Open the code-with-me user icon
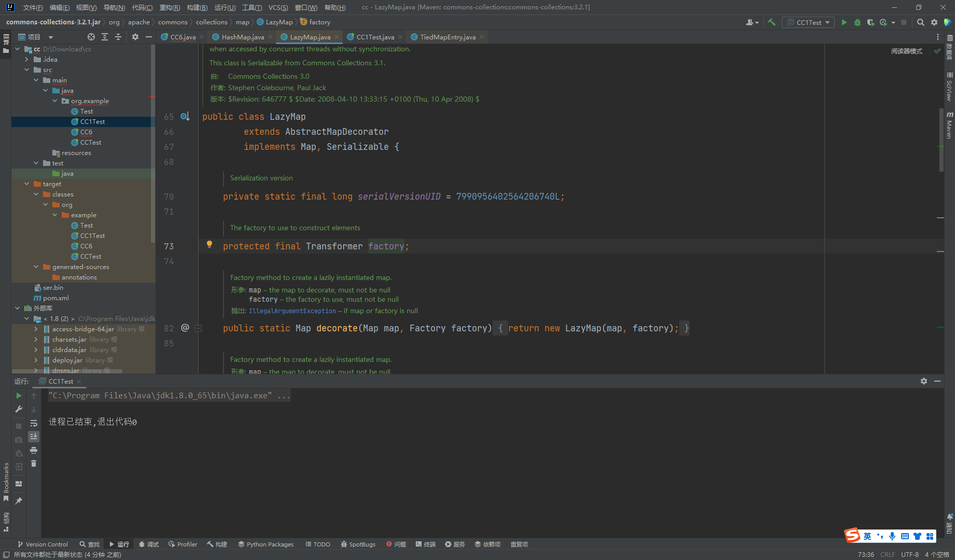Image resolution: width=955 pixels, height=560 pixels. point(751,22)
